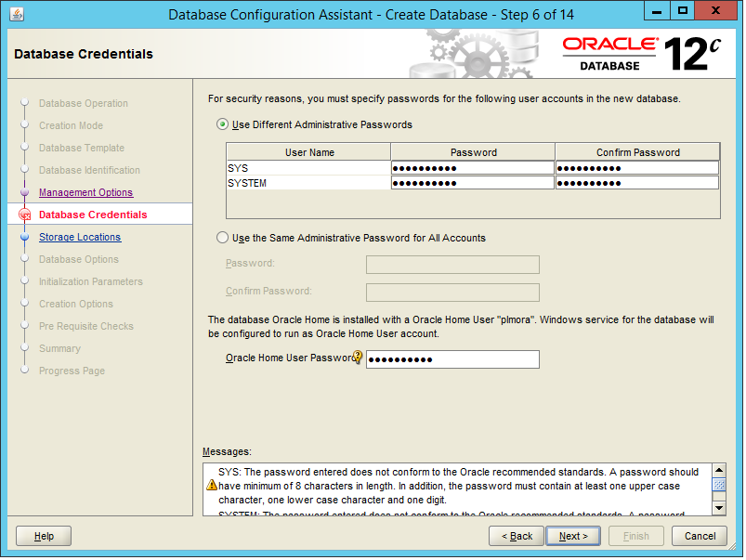Click Summary step in sidebar

[59, 348]
